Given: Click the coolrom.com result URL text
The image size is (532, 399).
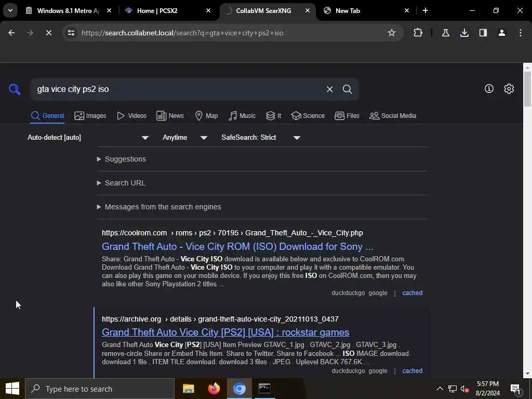Looking at the screenshot, I should (232, 233).
